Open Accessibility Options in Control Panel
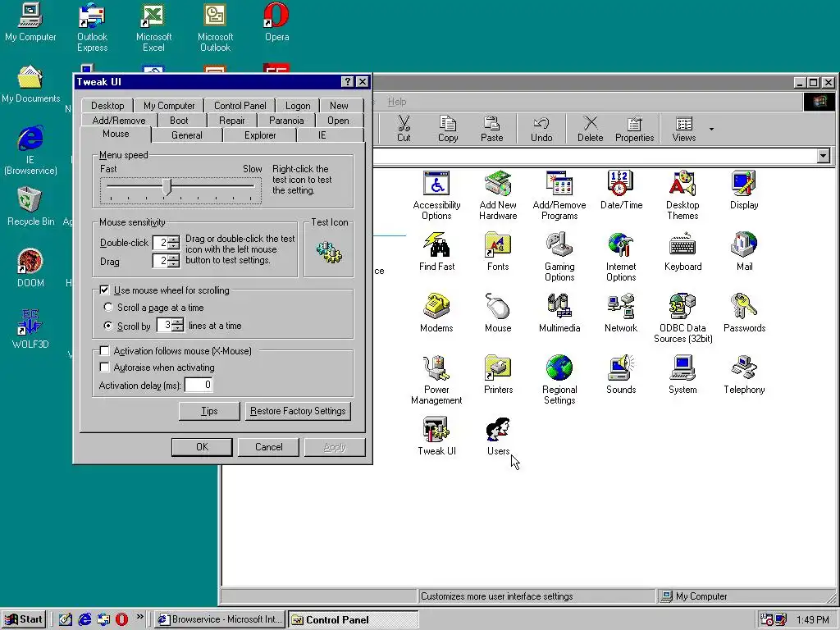The width and height of the screenshot is (840, 630). [x=436, y=195]
